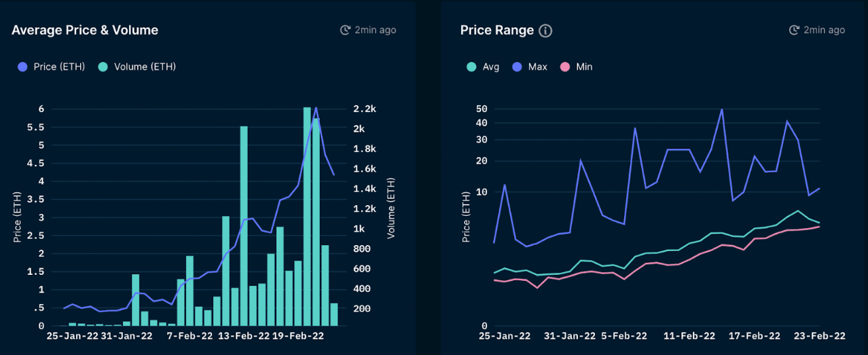Select the Average Price & Volume title

point(85,30)
